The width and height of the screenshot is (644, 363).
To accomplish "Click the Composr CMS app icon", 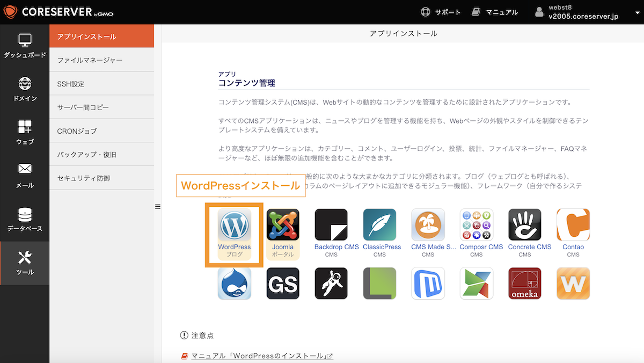I will tap(477, 225).
